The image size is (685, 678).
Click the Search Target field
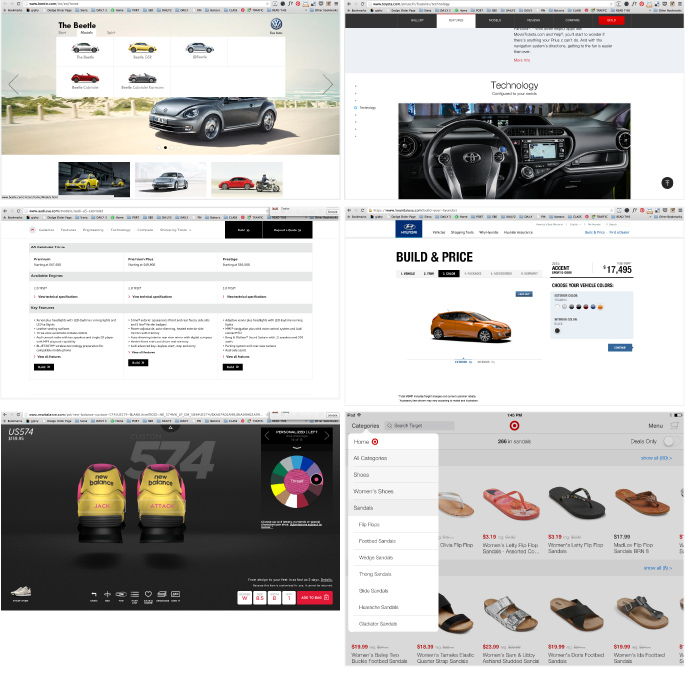[x=419, y=425]
